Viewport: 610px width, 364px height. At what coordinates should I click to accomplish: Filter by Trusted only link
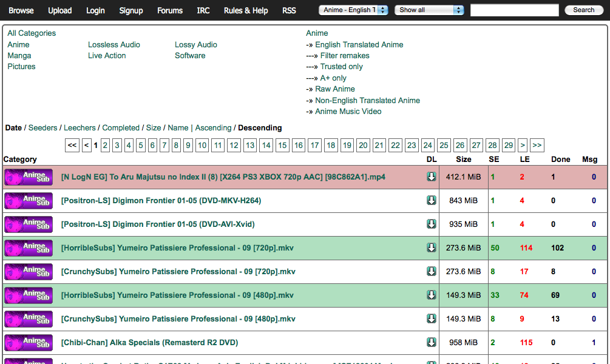(x=341, y=67)
